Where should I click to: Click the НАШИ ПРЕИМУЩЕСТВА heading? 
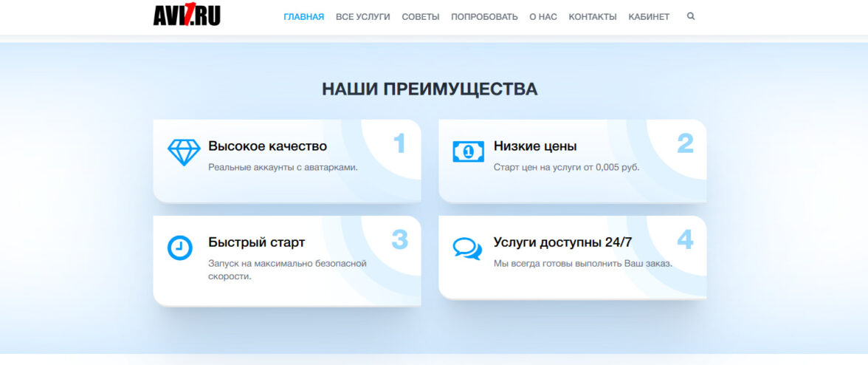pyautogui.click(x=430, y=89)
